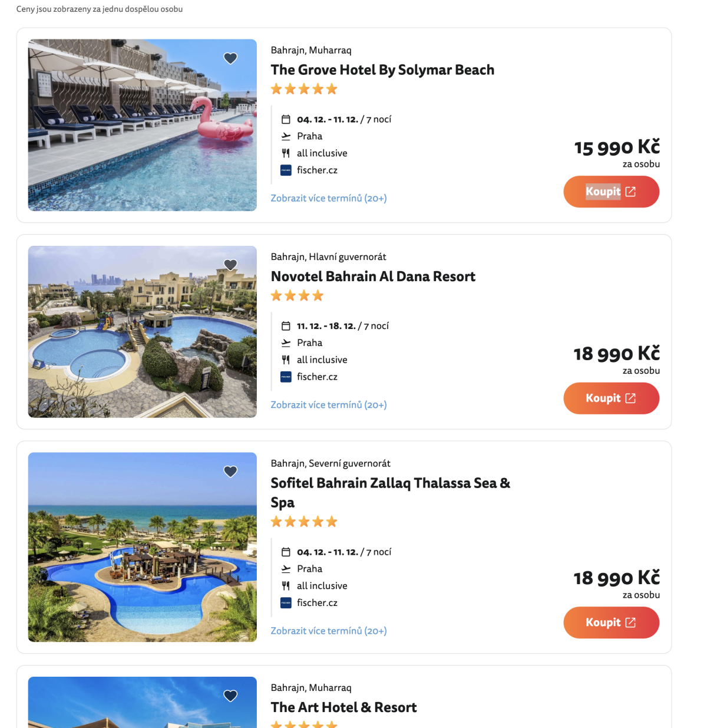Screen dimensions: 707x728
Task: Save Sofitel Bahrain Zallaq to favorites
Action: click(x=230, y=472)
